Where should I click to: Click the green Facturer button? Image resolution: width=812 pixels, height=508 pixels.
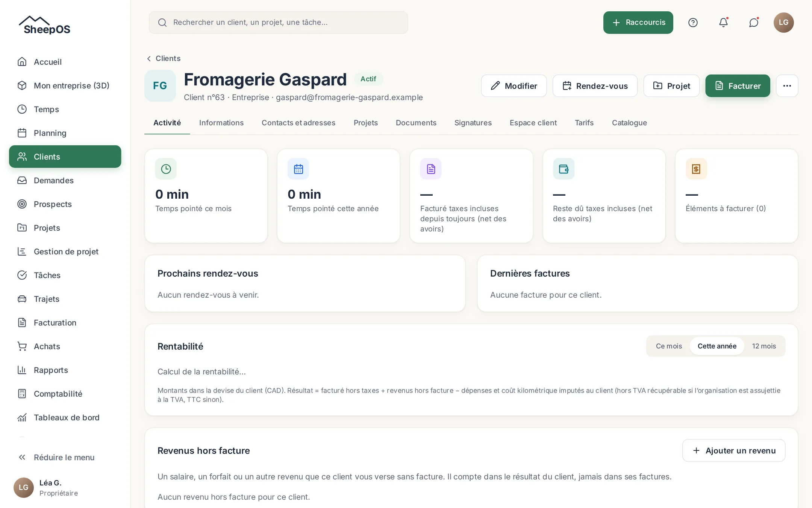(738, 86)
